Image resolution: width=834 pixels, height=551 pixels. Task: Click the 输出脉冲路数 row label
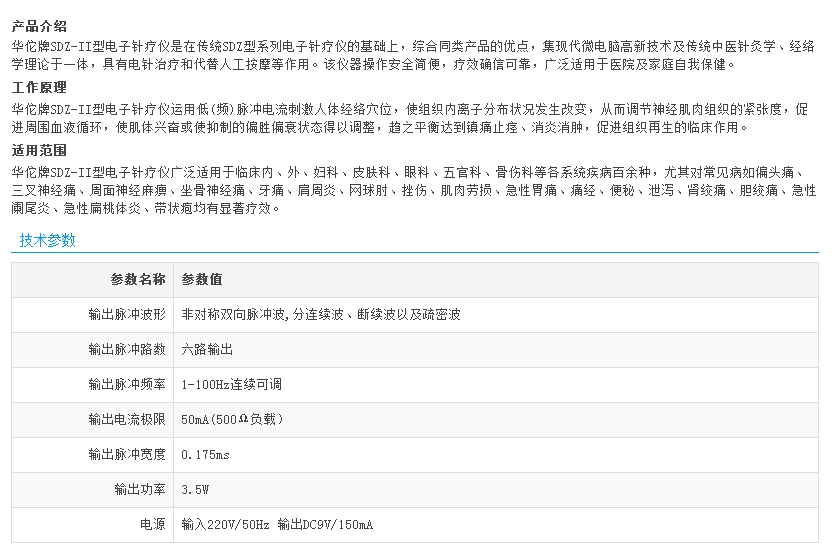pyautogui.click(x=127, y=349)
